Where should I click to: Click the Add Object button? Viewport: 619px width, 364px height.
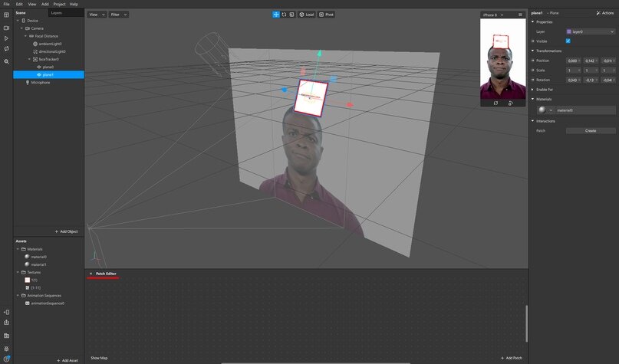[66, 231]
